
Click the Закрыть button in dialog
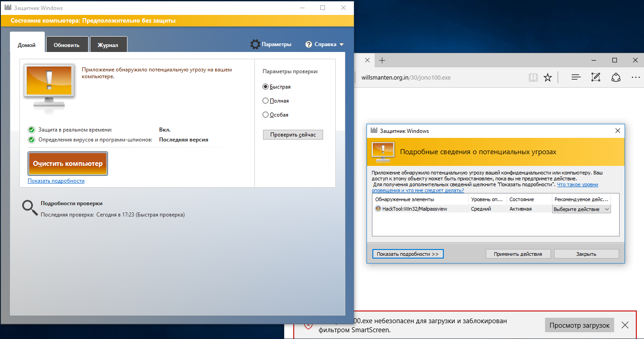pyautogui.click(x=586, y=254)
